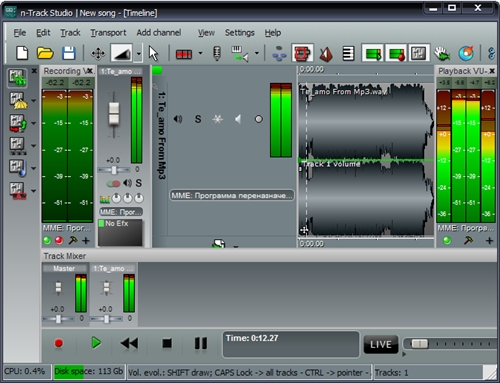The width and height of the screenshot is (500, 383).
Task: Toggle playback VU meter green icon
Action: pyautogui.click(x=373, y=53)
